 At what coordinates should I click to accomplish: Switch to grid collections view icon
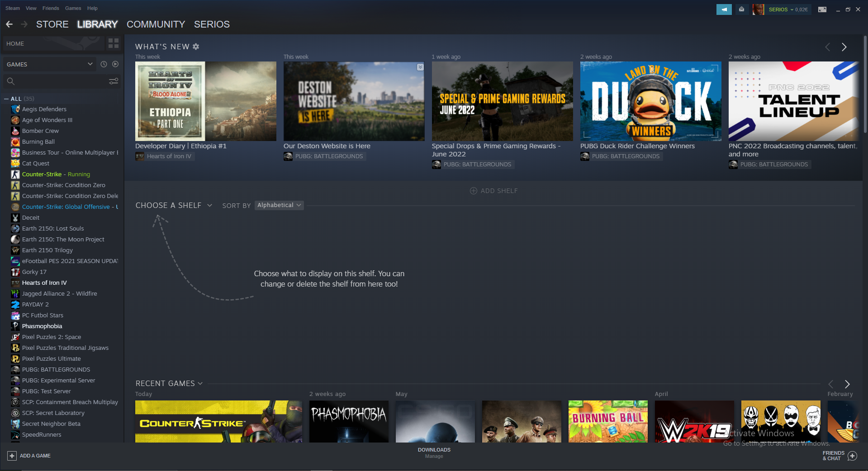tap(114, 43)
